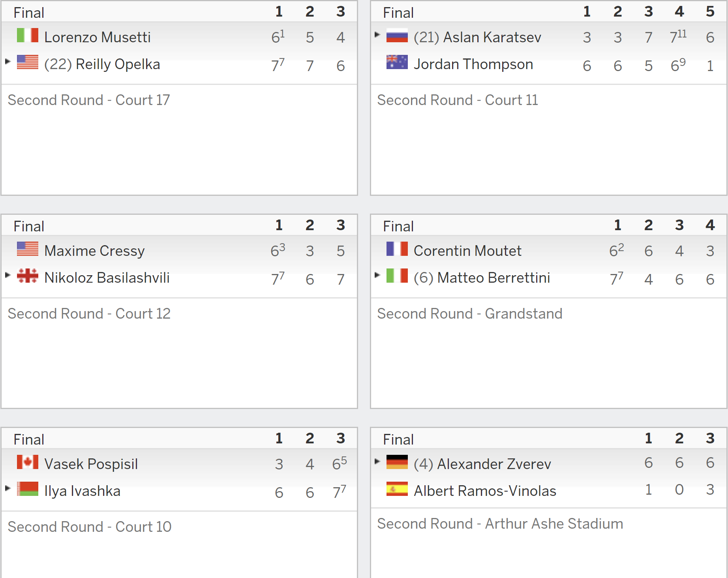The height and width of the screenshot is (578, 728).
Task: Click the Second Round - Grandstand label
Action: (470, 313)
